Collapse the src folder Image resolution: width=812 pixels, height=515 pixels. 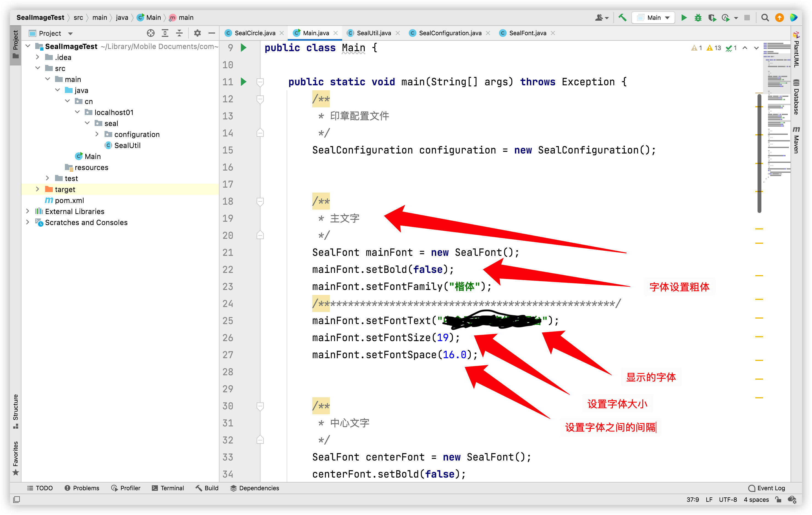(x=38, y=68)
